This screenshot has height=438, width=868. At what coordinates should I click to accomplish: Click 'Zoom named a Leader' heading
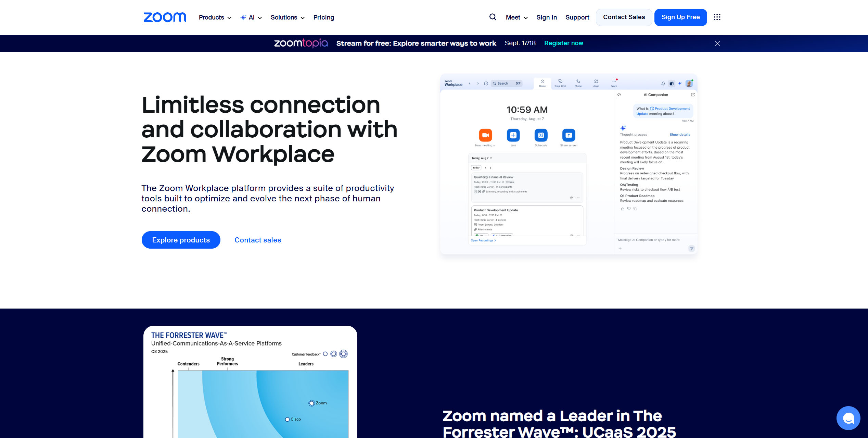tap(559, 424)
